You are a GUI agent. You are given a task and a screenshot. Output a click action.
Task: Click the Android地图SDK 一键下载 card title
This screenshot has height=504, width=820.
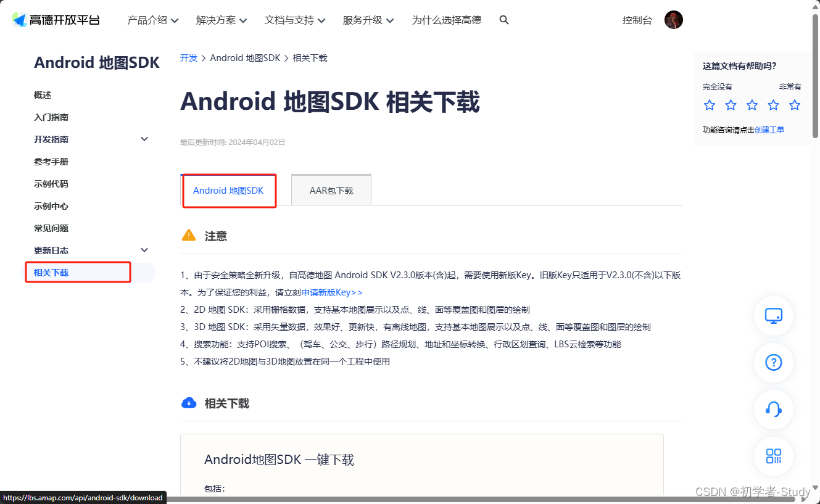coord(279,460)
